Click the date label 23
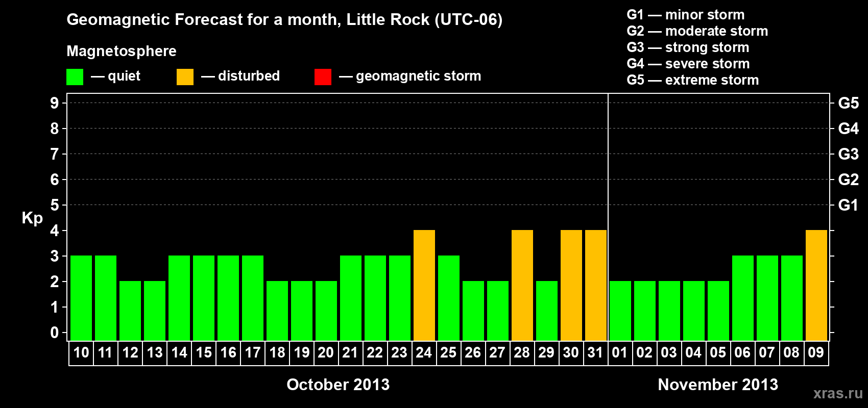Screen dimensions: 868x408 point(399,352)
